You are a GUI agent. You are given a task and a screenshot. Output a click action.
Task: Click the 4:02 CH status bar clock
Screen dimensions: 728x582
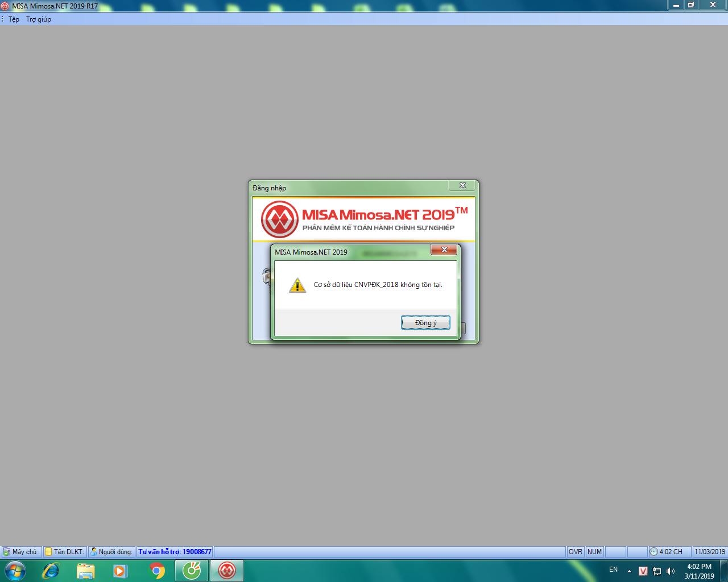click(670, 552)
